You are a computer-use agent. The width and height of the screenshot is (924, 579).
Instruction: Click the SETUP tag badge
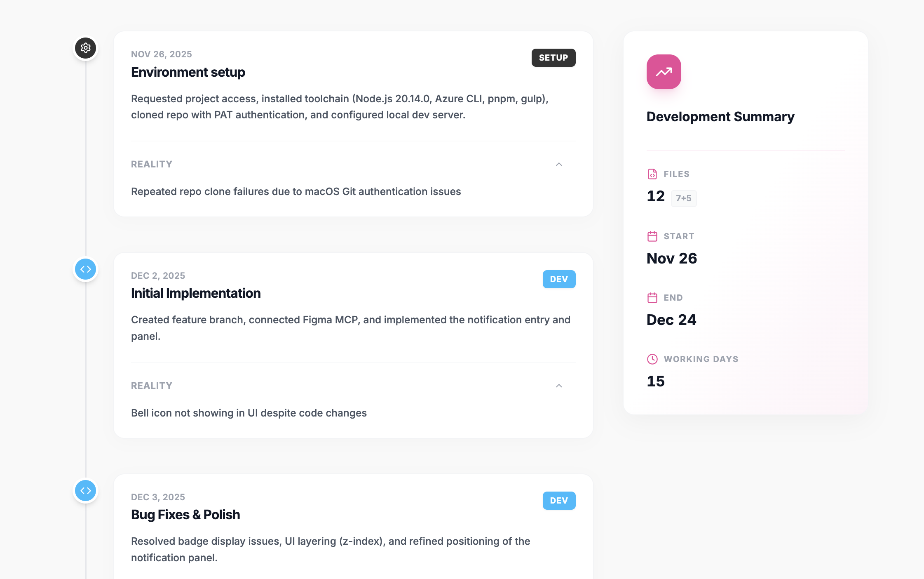coord(553,58)
